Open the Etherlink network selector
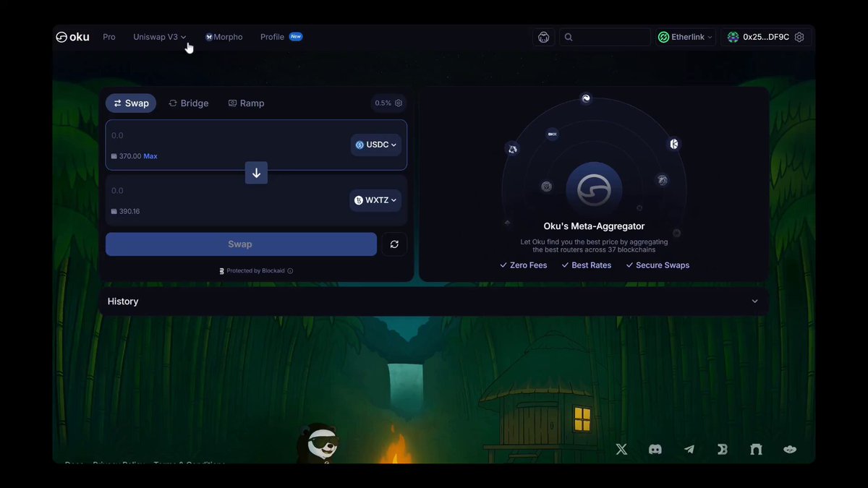 pyautogui.click(x=685, y=37)
